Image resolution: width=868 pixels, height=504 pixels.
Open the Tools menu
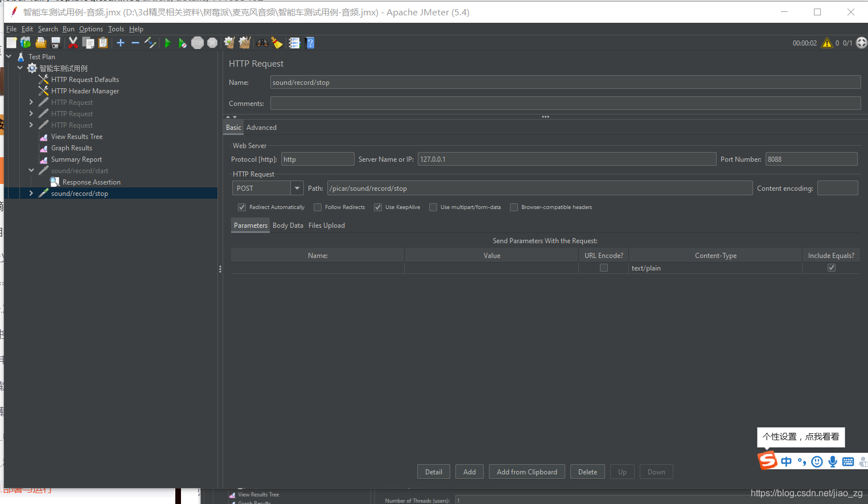(116, 29)
